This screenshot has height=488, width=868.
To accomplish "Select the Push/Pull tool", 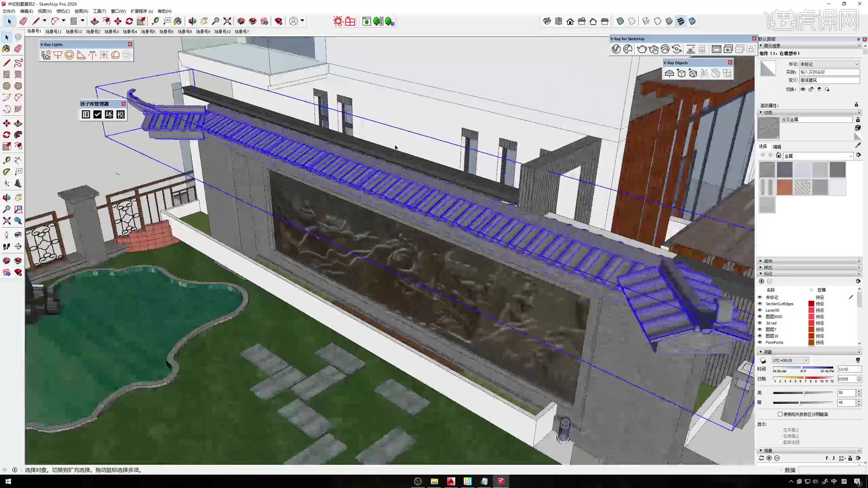I will (x=94, y=21).
